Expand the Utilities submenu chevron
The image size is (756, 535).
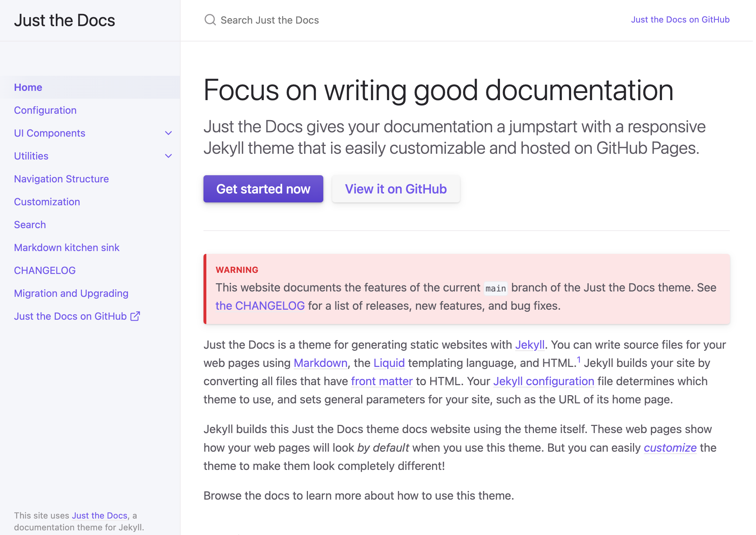(168, 156)
